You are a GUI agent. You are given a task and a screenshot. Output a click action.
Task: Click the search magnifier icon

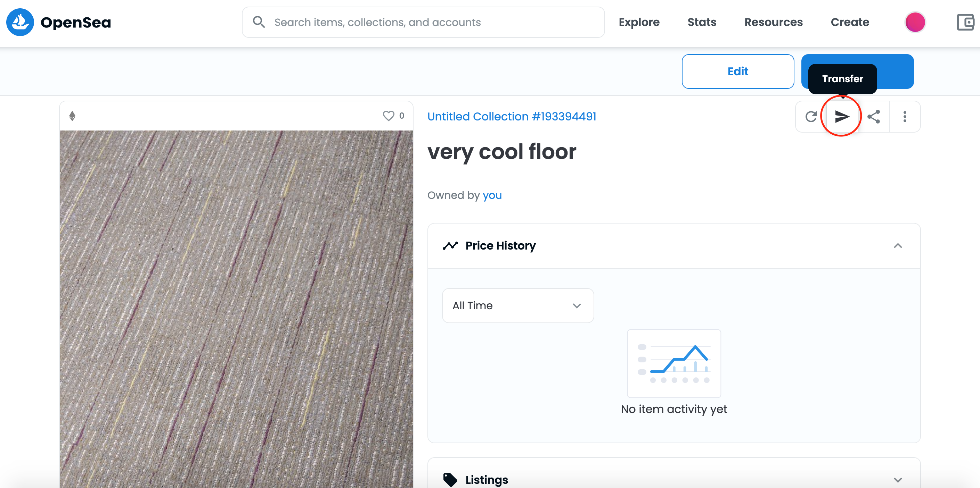coord(259,23)
